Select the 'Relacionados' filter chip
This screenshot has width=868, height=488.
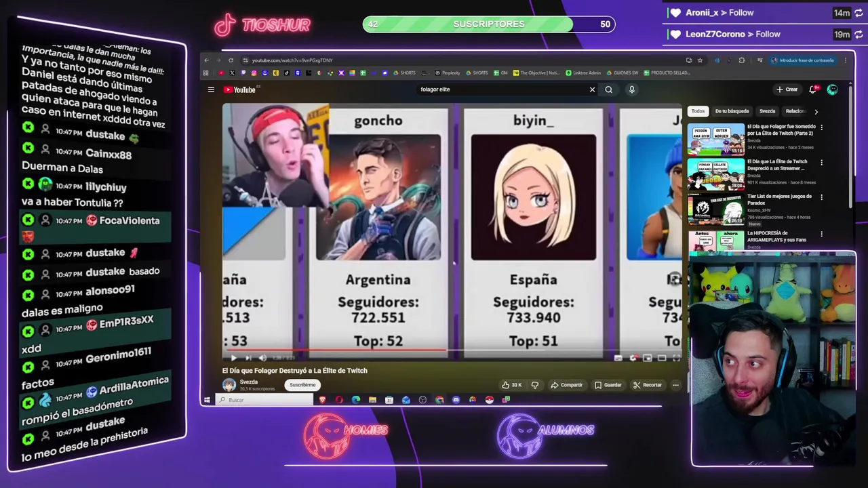[x=795, y=111]
